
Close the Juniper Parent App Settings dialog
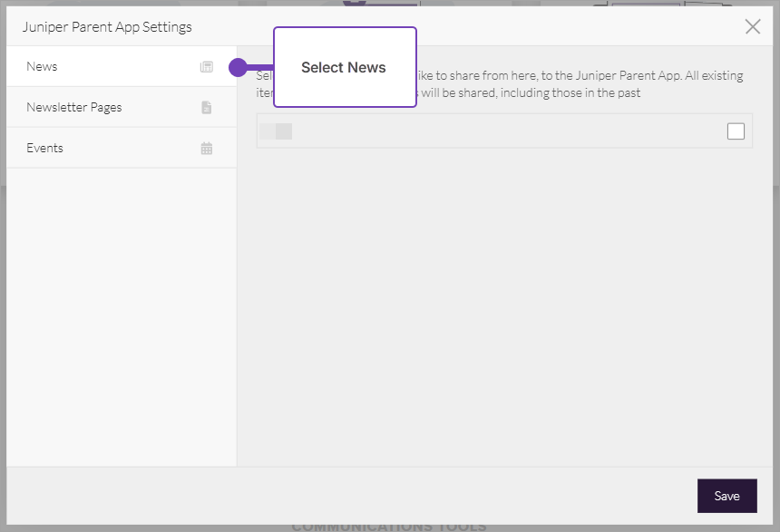pos(752,26)
